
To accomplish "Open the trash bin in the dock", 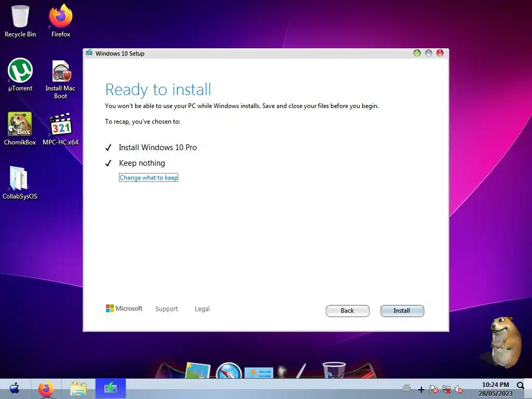I will click(x=334, y=370).
